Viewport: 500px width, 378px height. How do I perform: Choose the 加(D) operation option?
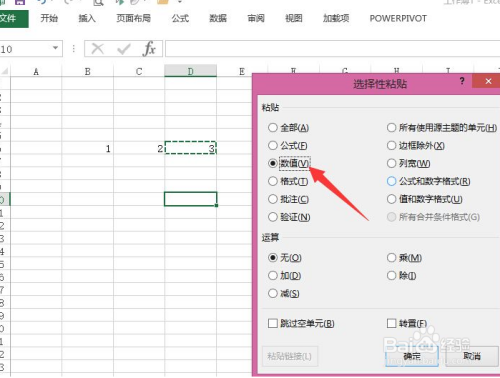click(x=284, y=276)
